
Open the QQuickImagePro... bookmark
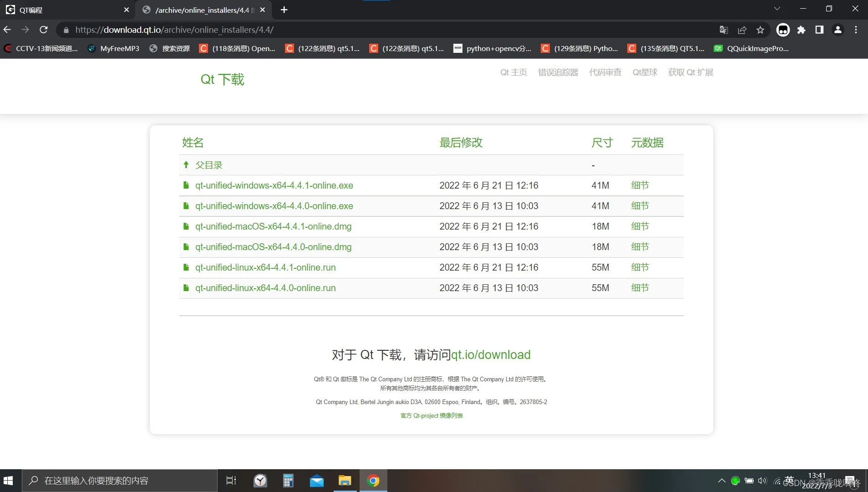751,48
